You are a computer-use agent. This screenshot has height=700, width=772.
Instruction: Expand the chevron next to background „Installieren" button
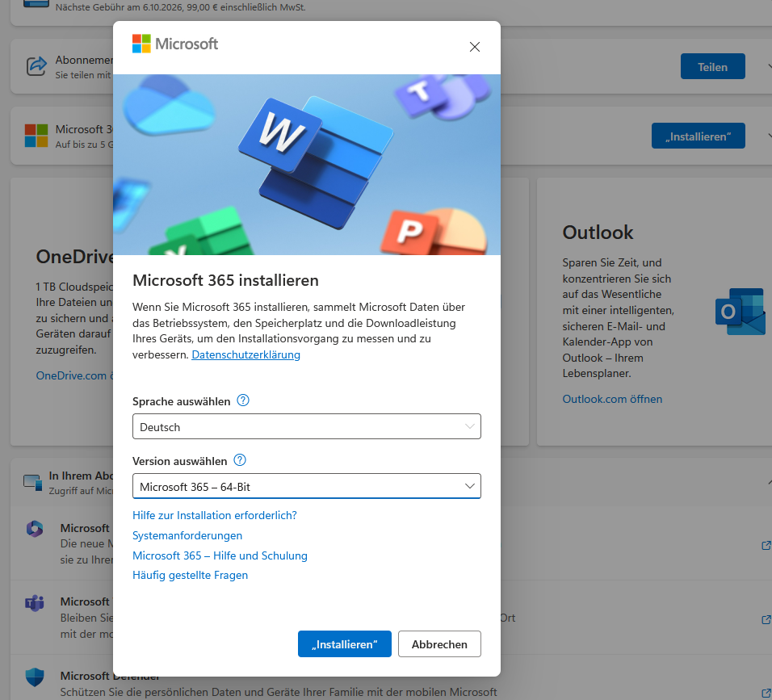769,136
